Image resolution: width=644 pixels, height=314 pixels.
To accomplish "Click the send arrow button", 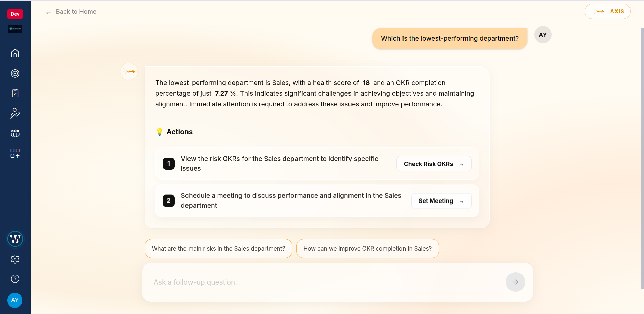I will point(515,282).
